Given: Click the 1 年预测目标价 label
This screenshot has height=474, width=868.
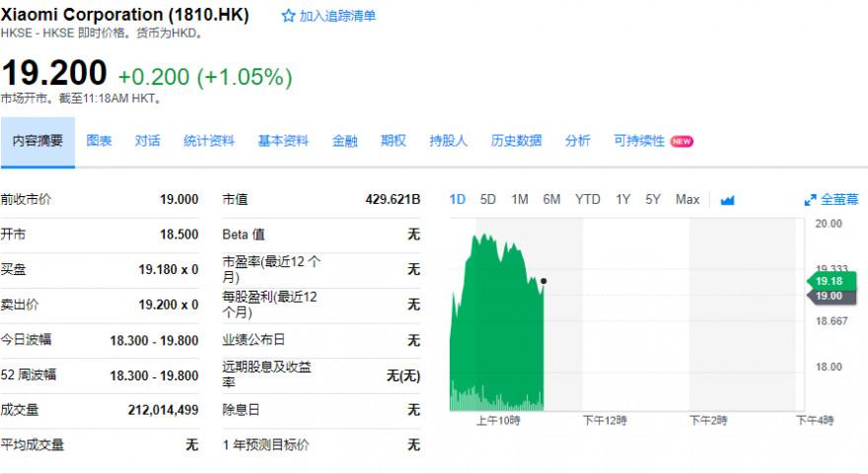Looking at the screenshot, I should coord(265,445).
